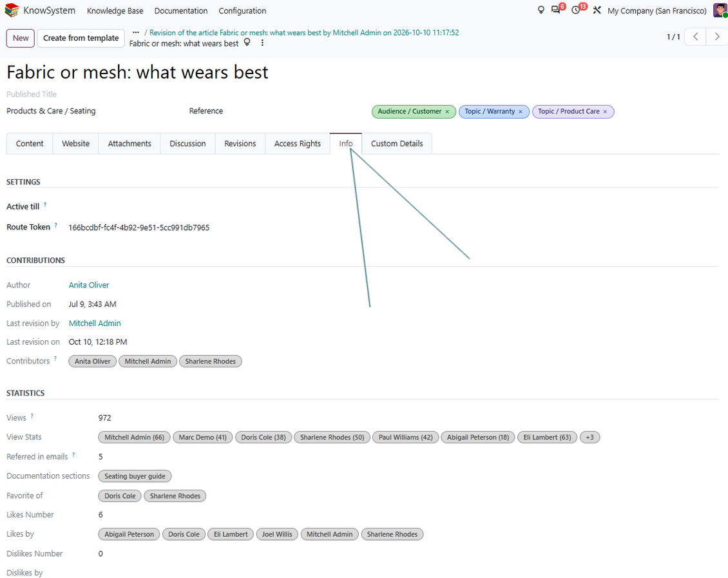728x578 pixels.
Task: Remove the Topic / Product Care tag
Action: click(605, 111)
